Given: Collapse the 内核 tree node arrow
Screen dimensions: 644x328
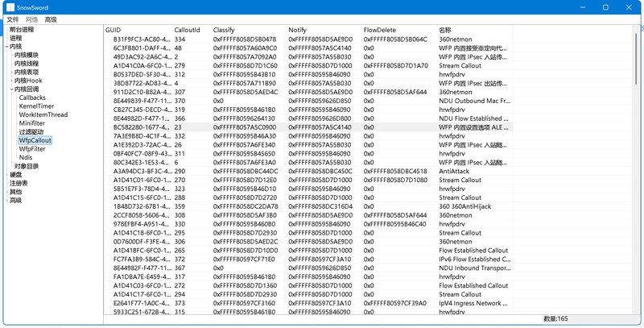Looking at the screenshot, I should 7,47.
